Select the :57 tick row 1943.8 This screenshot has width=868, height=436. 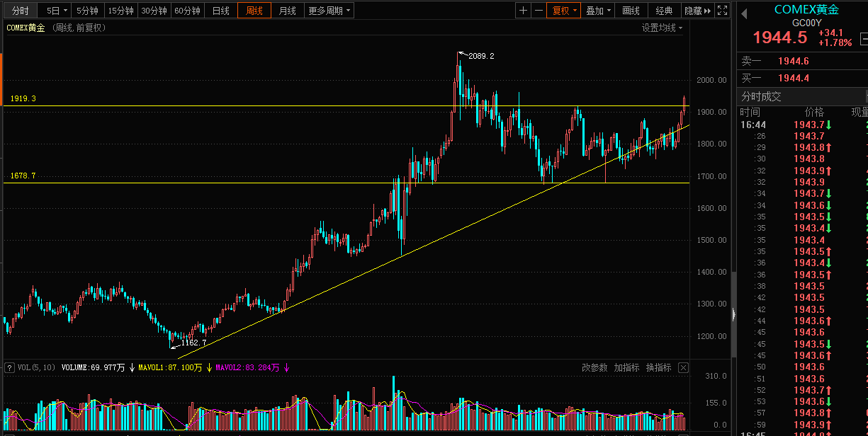pyautogui.click(x=802, y=413)
